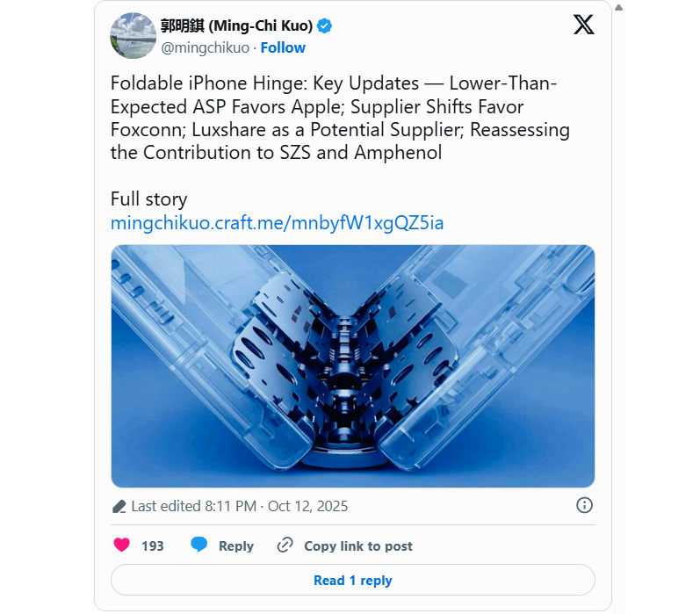Click the Reply text label

pos(235,546)
